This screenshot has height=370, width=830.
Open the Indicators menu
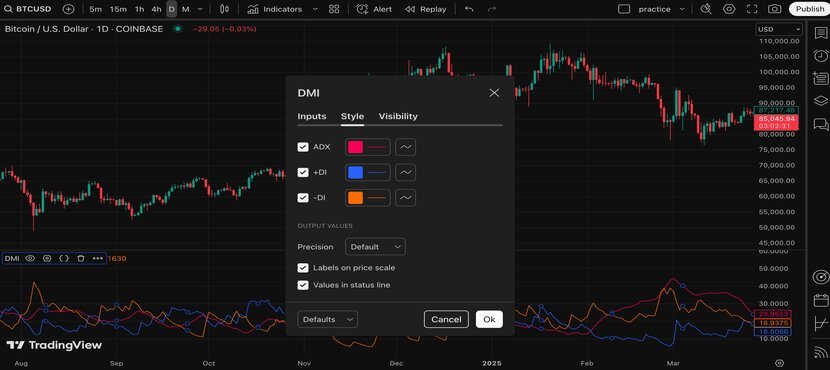275,9
